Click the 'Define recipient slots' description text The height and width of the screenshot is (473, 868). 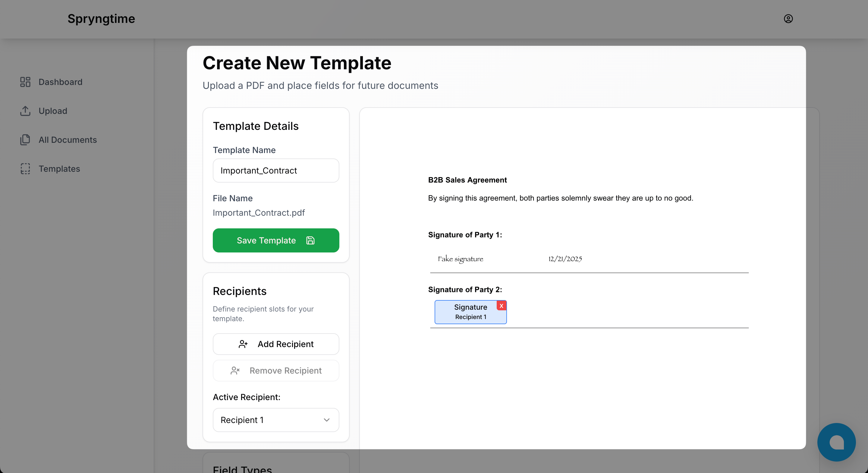263,314
